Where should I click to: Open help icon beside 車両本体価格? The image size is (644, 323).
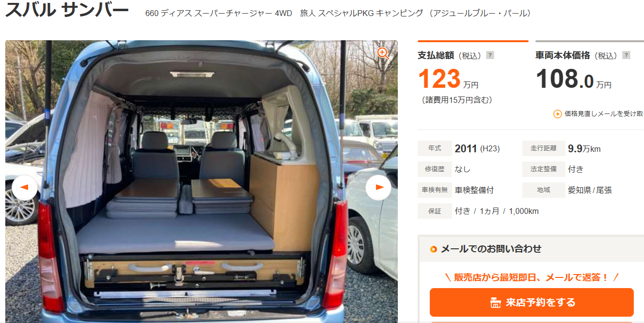point(626,56)
